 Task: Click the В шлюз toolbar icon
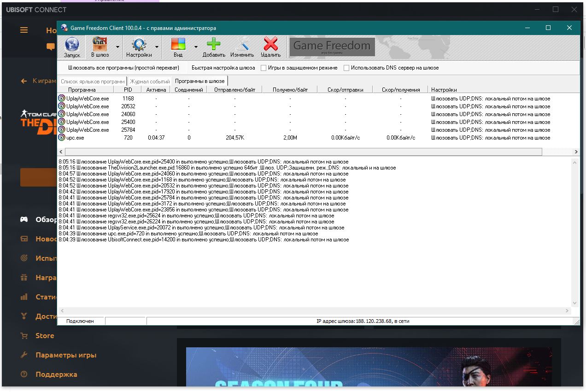click(x=100, y=45)
